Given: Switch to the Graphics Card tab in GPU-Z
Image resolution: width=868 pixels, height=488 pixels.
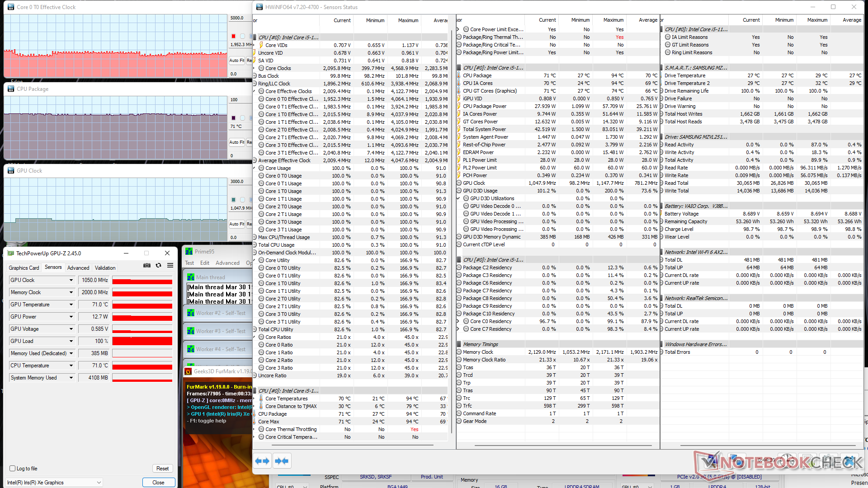Looking at the screenshot, I should tap(24, 268).
